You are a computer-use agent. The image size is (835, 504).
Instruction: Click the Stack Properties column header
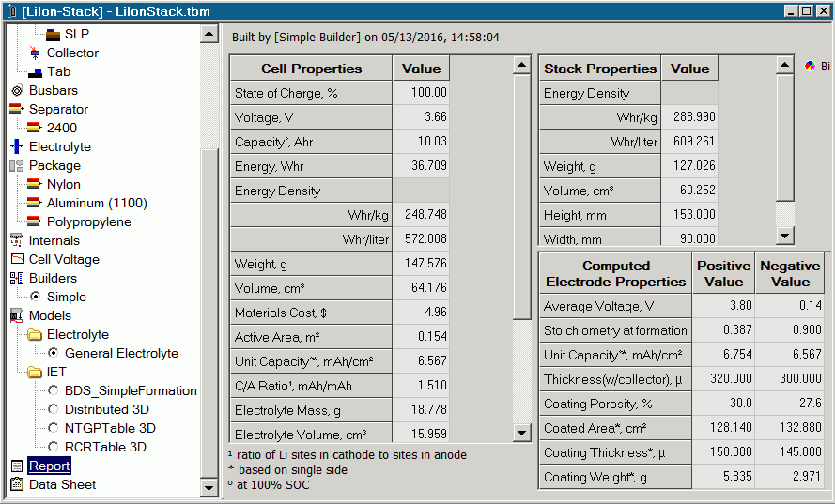pyautogui.click(x=600, y=69)
